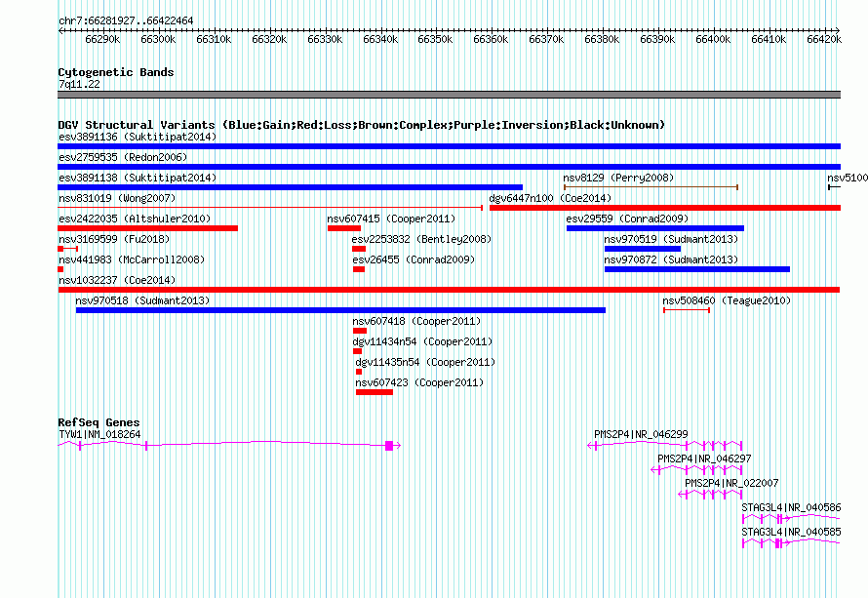Click the PMS2P4|NR_046297 gene label
Image resolution: width=868 pixels, height=598 pixels.
tap(704, 459)
